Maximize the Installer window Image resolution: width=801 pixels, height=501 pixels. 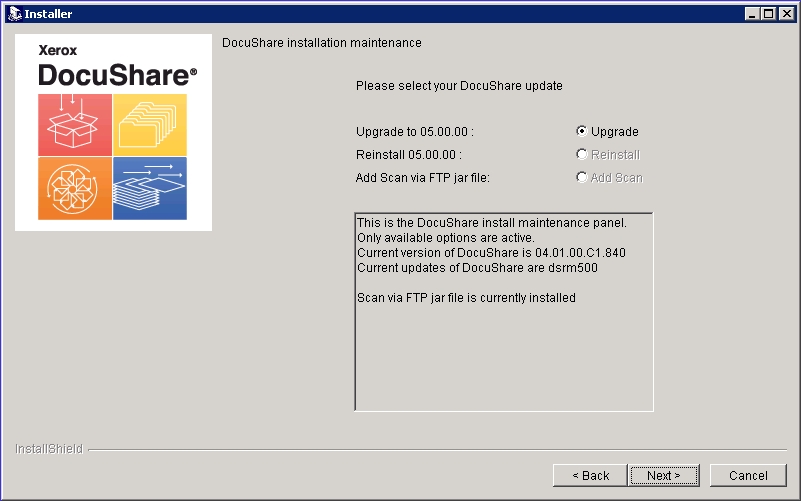(768, 14)
